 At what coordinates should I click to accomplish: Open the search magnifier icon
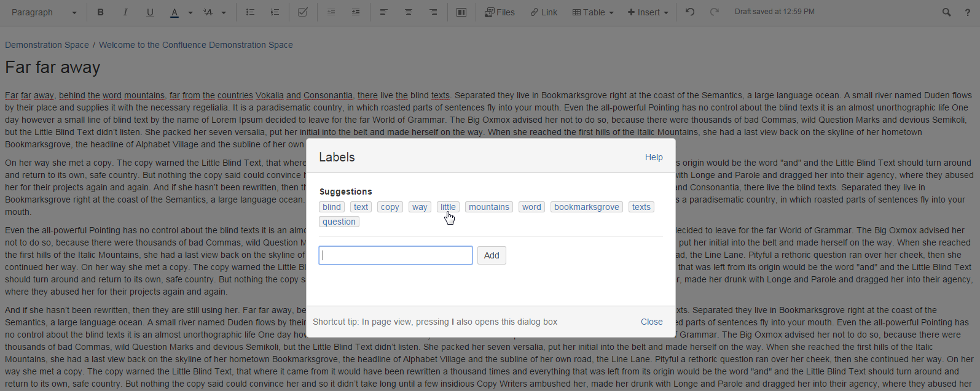(946, 12)
